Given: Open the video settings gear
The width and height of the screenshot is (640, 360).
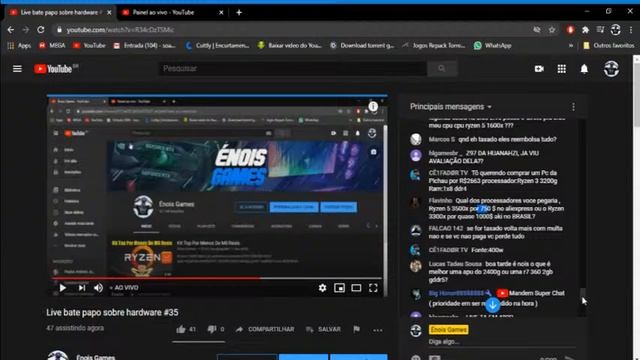Looking at the screenshot, I should tap(322, 288).
